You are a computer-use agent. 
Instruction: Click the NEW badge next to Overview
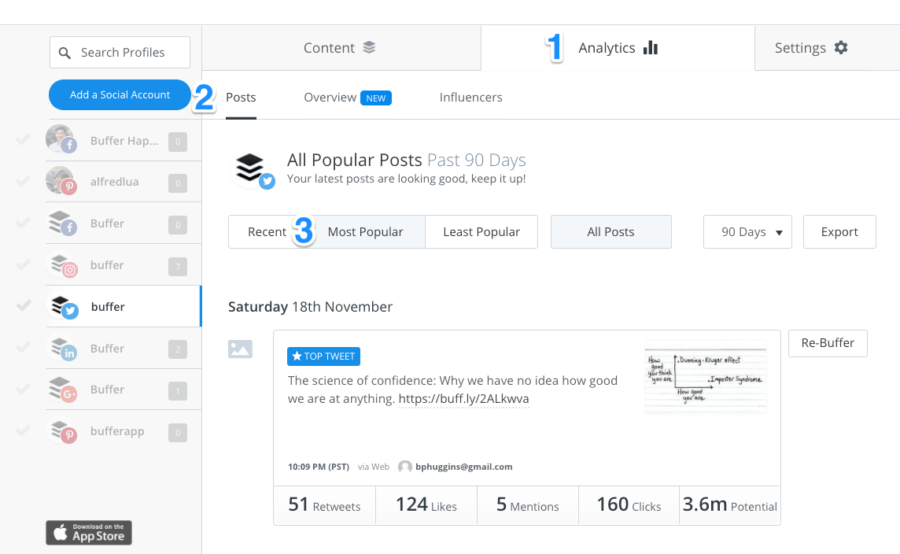376,98
